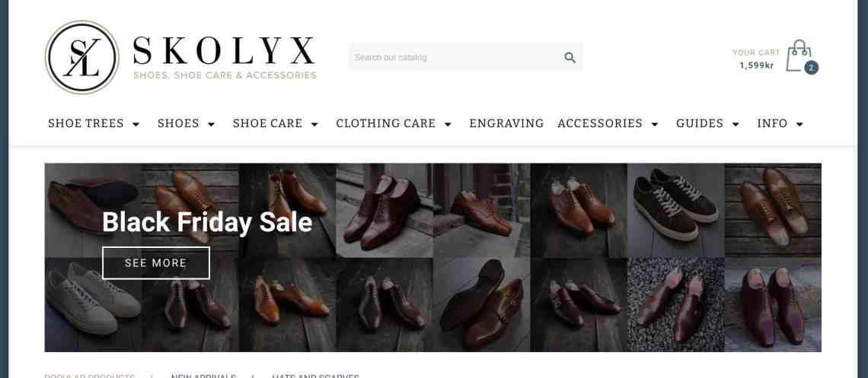This screenshot has height=378, width=868.
Task: Expand the Clothing Care dropdown arrow
Action: click(448, 124)
